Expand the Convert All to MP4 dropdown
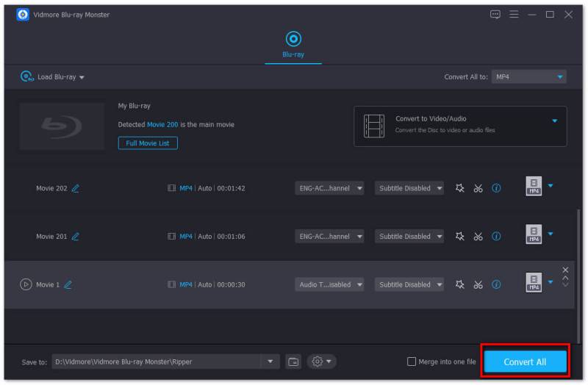Screen dimensions: 588x385 (528, 76)
